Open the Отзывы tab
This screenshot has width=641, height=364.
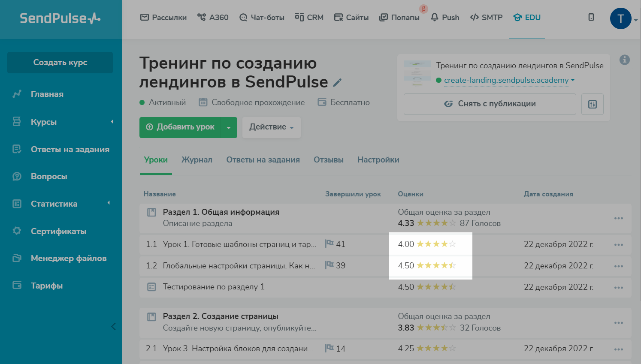point(328,160)
